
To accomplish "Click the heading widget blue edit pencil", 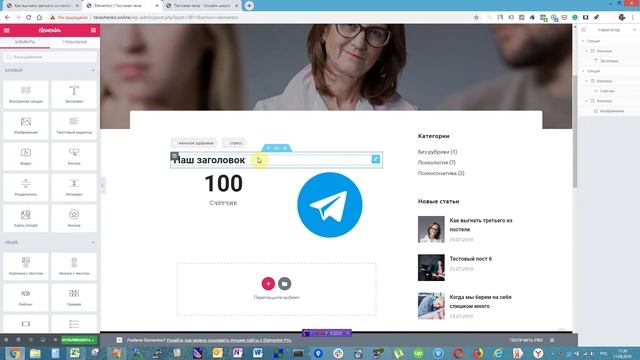I will (376, 159).
